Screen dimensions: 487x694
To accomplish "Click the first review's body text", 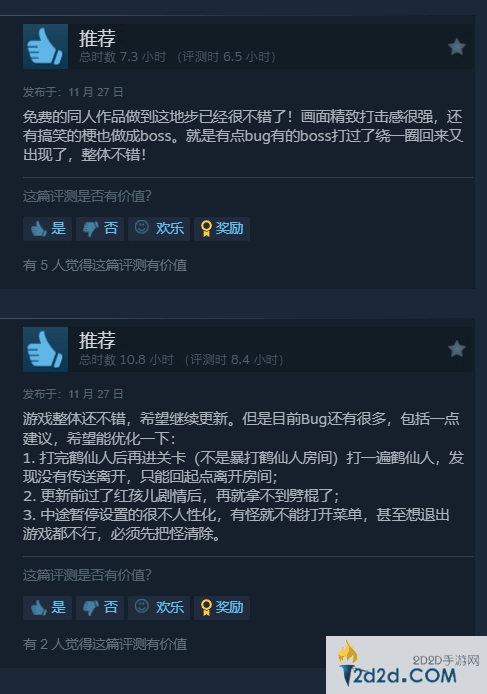I will point(243,136).
